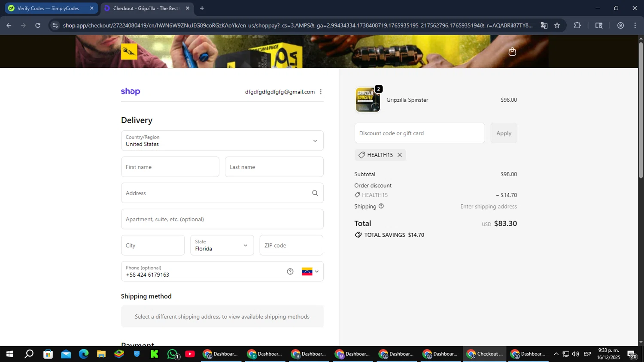Open the green K app on taskbar
Image resolution: width=644 pixels, height=362 pixels.
[x=155, y=354]
